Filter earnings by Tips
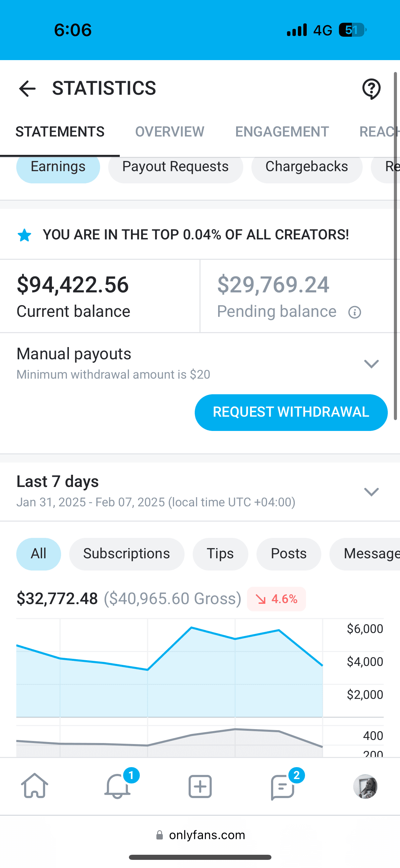The height and width of the screenshot is (868, 400). pyautogui.click(x=220, y=554)
